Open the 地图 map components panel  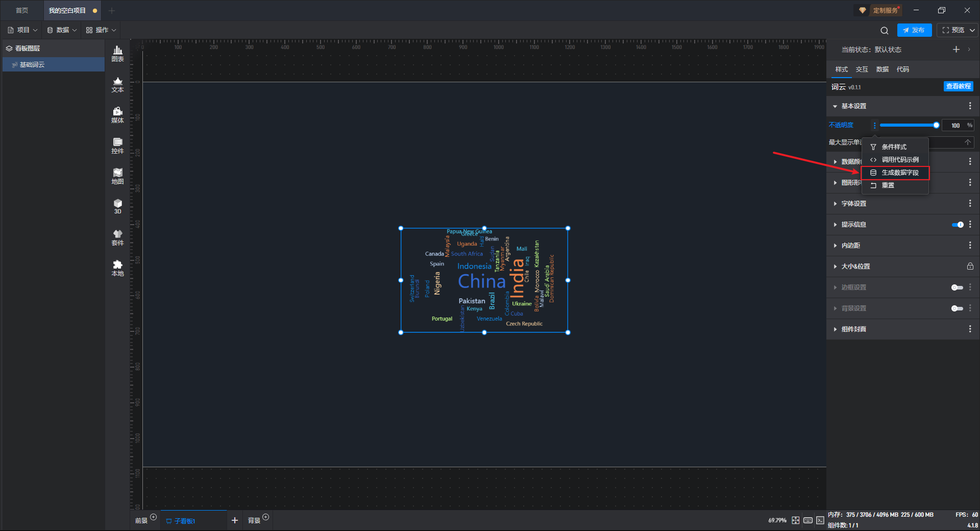click(x=117, y=176)
